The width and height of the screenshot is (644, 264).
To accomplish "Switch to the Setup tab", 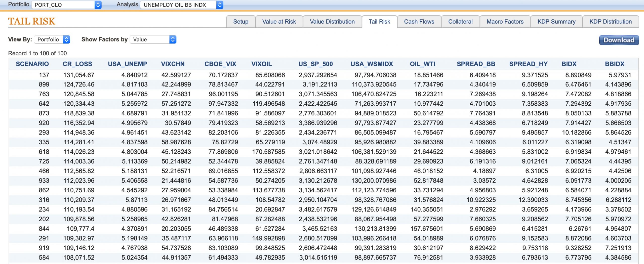I will [x=241, y=22].
